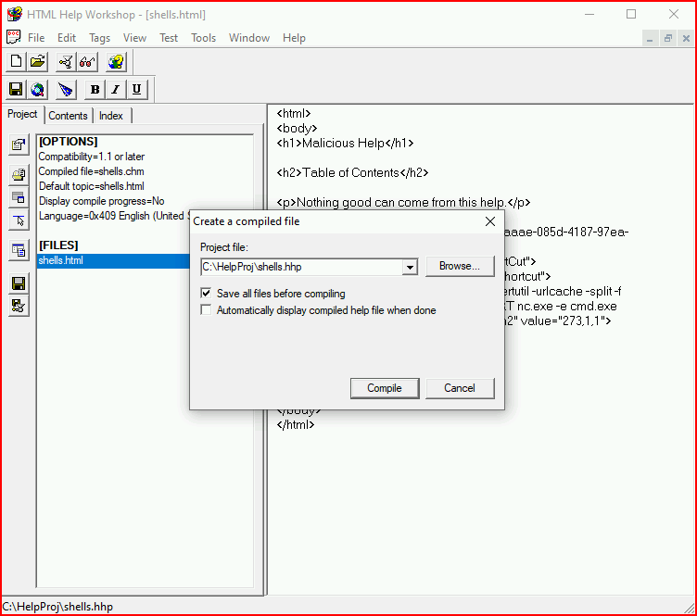Image resolution: width=697 pixels, height=616 pixels.
Task: Open the Tools menu
Action: pyautogui.click(x=203, y=38)
